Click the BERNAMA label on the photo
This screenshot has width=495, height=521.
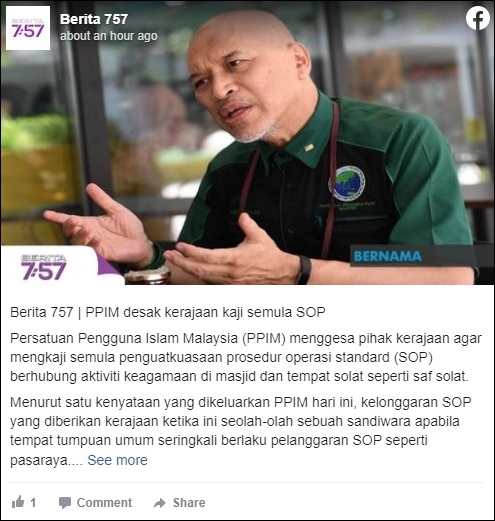388,256
